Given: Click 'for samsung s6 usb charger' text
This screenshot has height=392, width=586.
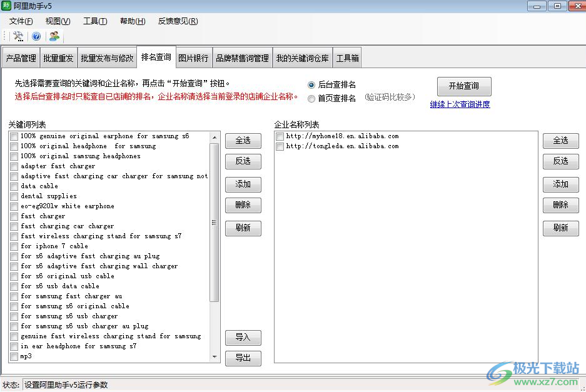Looking at the screenshot, I should [x=69, y=316].
